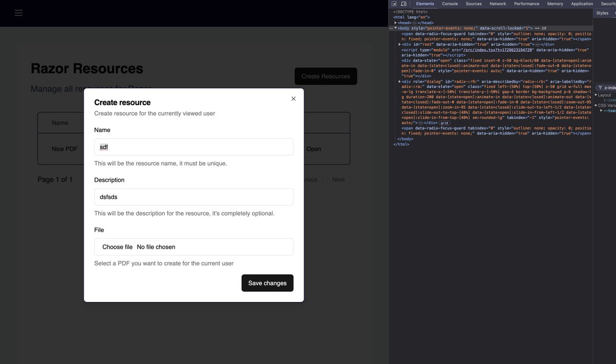Select the closing /html tag line

401,145
